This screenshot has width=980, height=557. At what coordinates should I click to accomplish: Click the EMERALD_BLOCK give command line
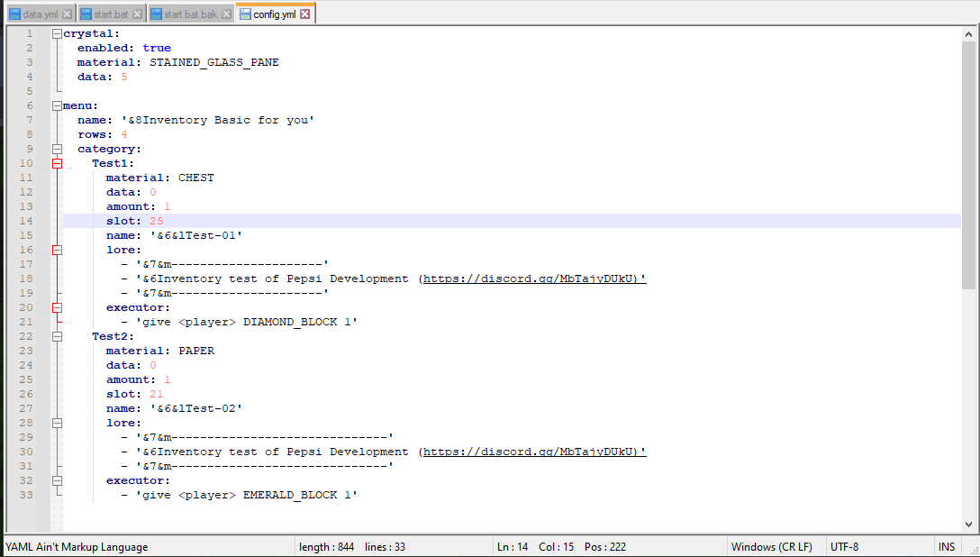click(x=240, y=495)
